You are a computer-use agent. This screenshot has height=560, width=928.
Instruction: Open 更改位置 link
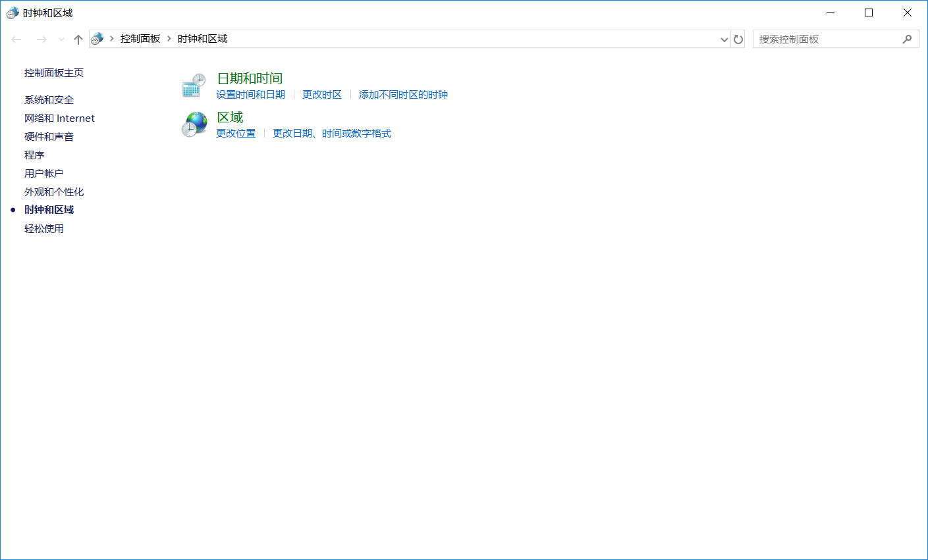click(236, 134)
